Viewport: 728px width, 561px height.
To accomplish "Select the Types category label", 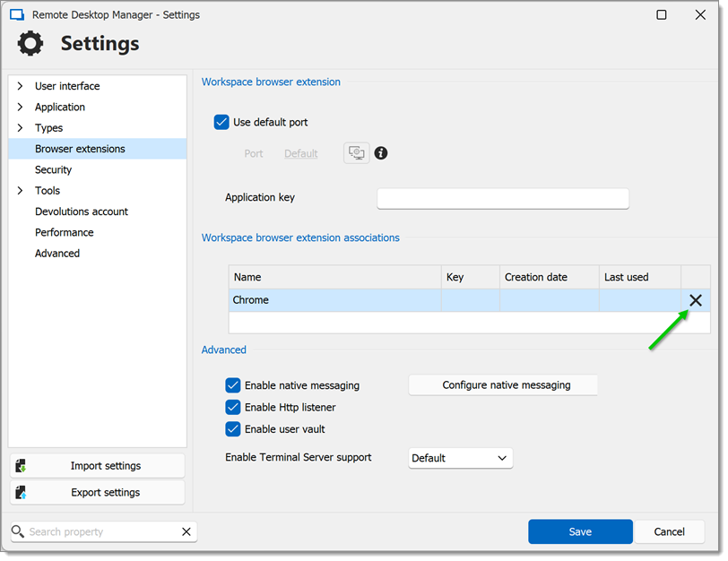I will [48, 128].
